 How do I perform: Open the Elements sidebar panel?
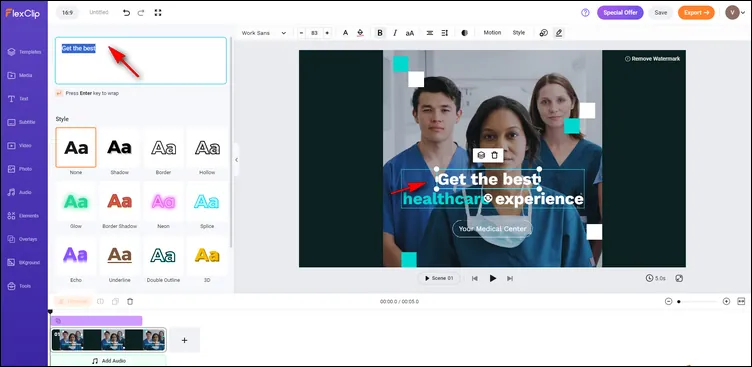click(24, 216)
